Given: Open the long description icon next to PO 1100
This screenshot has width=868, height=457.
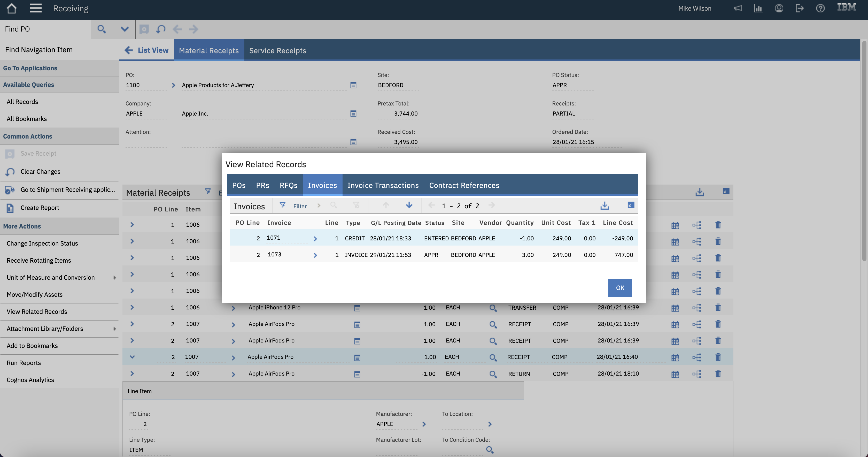Looking at the screenshot, I should (353, 85).
